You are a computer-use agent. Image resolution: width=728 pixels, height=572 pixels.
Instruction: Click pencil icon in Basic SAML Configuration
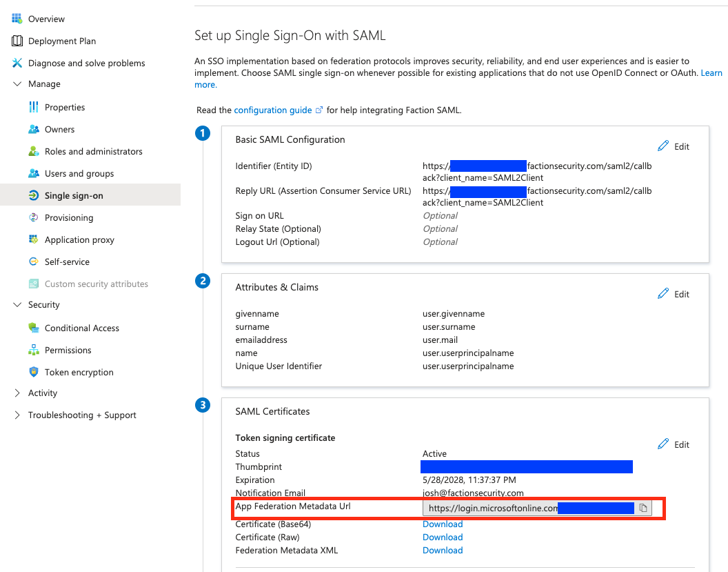pyautogui.click(x=663, y=146)
